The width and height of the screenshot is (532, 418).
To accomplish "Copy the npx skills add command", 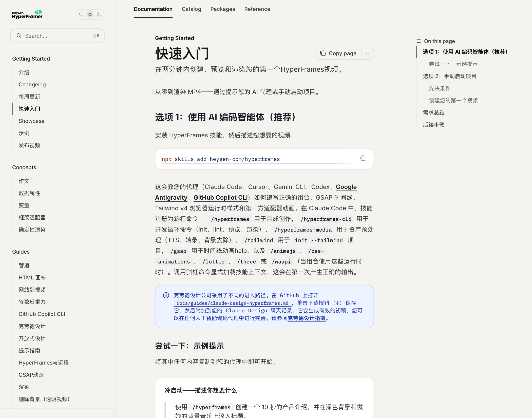I will click(363, 158).
